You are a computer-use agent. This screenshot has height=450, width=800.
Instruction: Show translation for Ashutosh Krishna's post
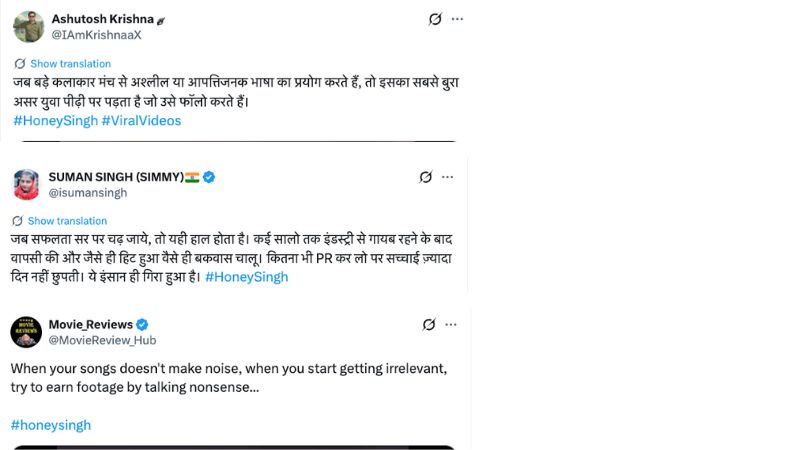coord(69,64)
